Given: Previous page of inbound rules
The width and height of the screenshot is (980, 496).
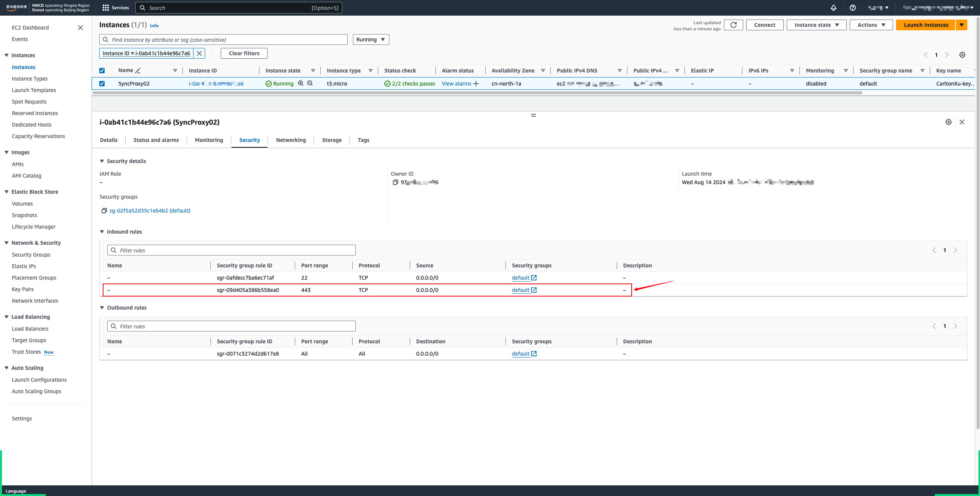Looking at the screenshot, I should (x=934, y=250).
